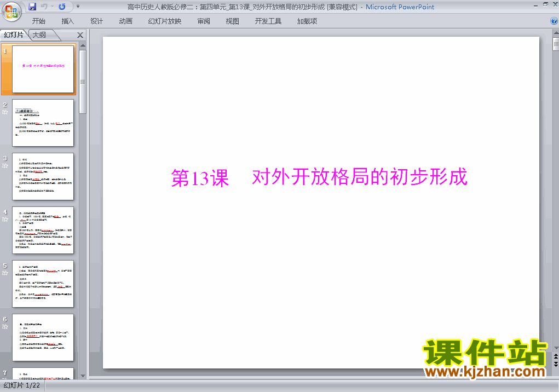Viewport: 559px width, 392px height.
Task: Click 幻灯片 1/22 status bar indicator
Action: (22, 385)
